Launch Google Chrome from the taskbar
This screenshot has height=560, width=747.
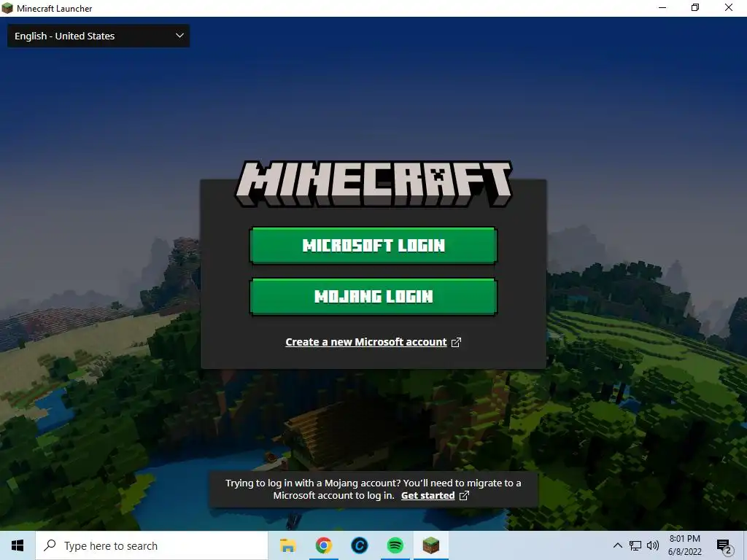pos(323,545)
